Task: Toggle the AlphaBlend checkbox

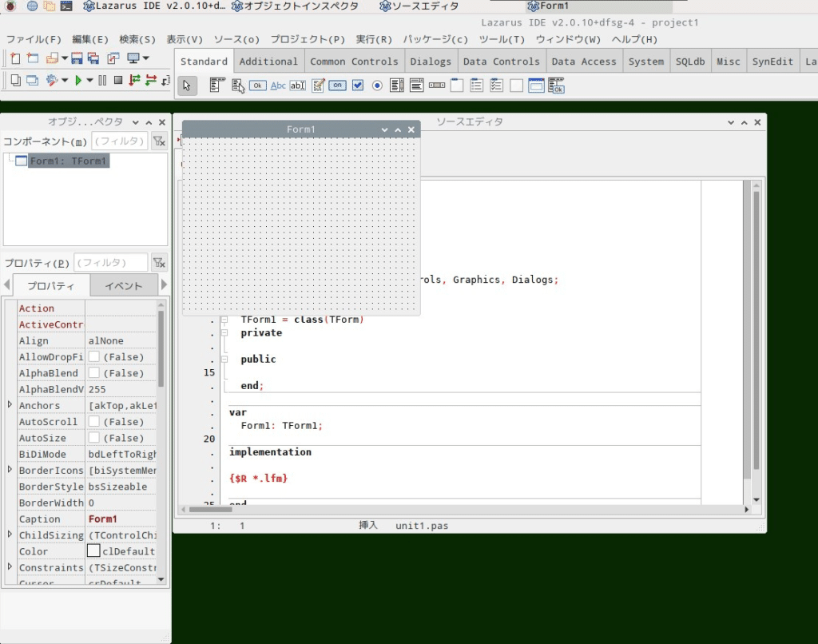Action: [x=94, y=372]
